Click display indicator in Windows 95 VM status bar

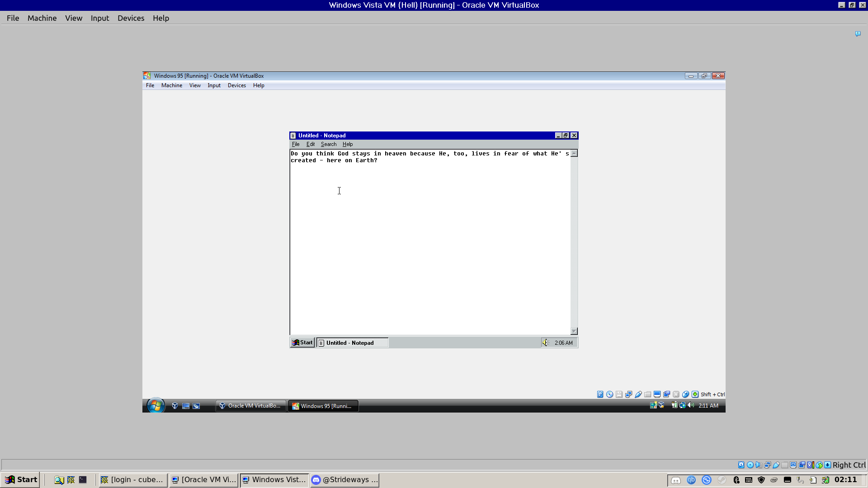pyautogui.click(x=657, y=394)
